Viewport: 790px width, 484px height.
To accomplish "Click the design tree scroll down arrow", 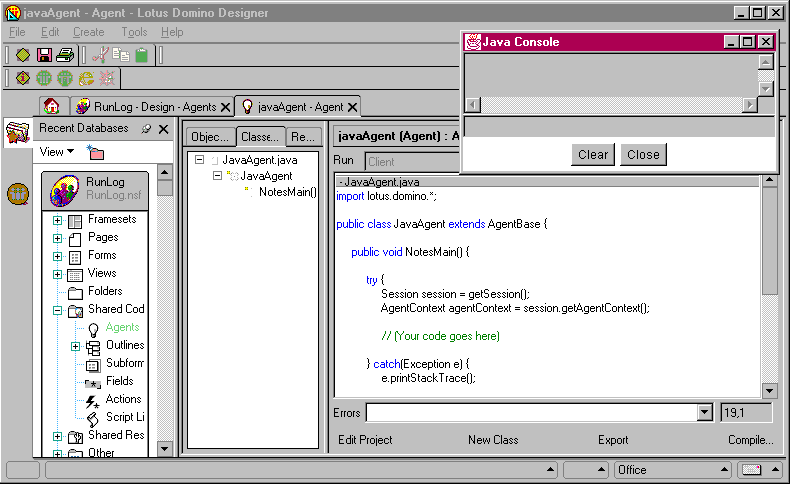I will point(165,448).
